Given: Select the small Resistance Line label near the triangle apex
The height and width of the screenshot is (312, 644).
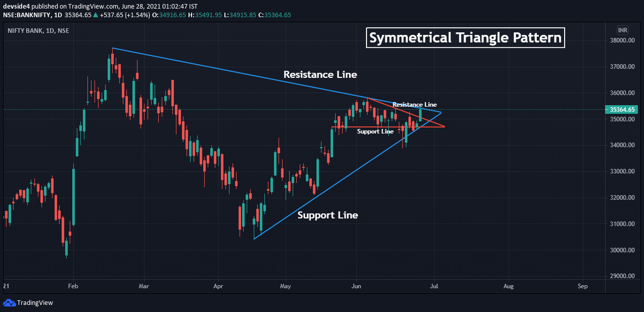Looking at the screenshot, I should click(x=414, y=104).
